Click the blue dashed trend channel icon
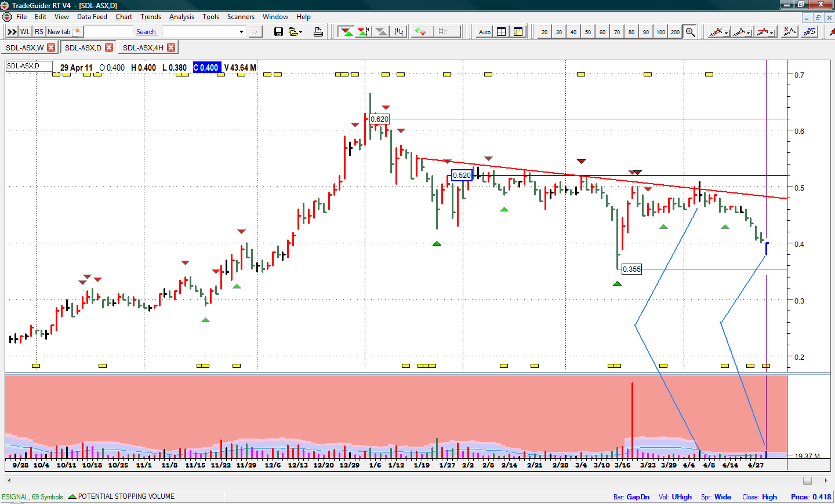This screenshot has width=835, height=504. click(809, 32)
